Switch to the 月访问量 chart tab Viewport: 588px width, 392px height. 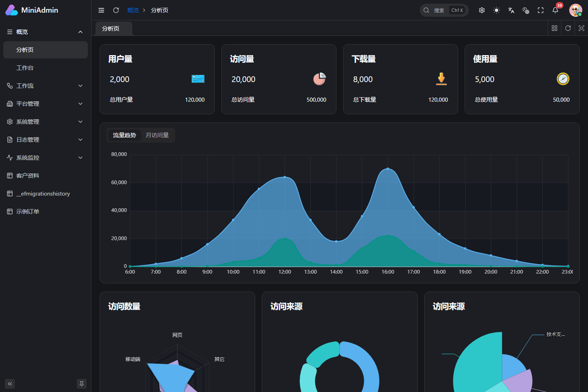tap(157, 135)
